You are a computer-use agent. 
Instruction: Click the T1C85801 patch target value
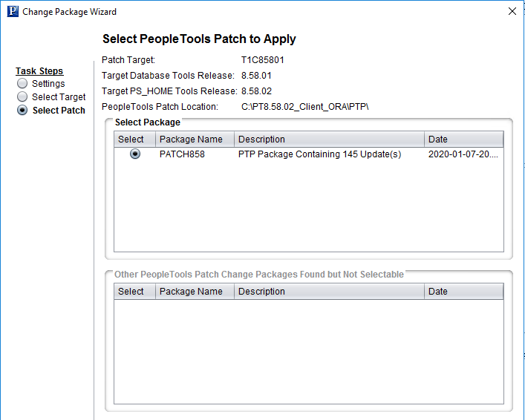coord(263,60)
